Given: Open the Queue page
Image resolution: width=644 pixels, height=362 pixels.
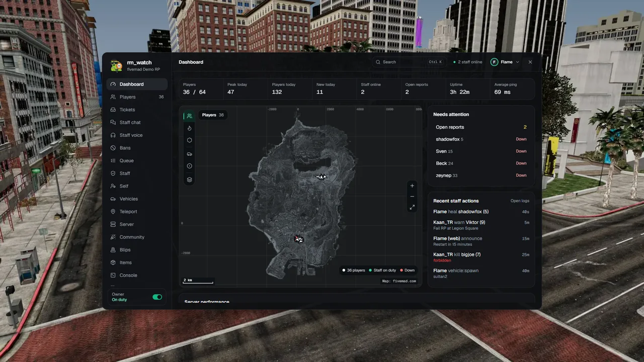Looking at the screenshot, I should click(x=137, y=161).
